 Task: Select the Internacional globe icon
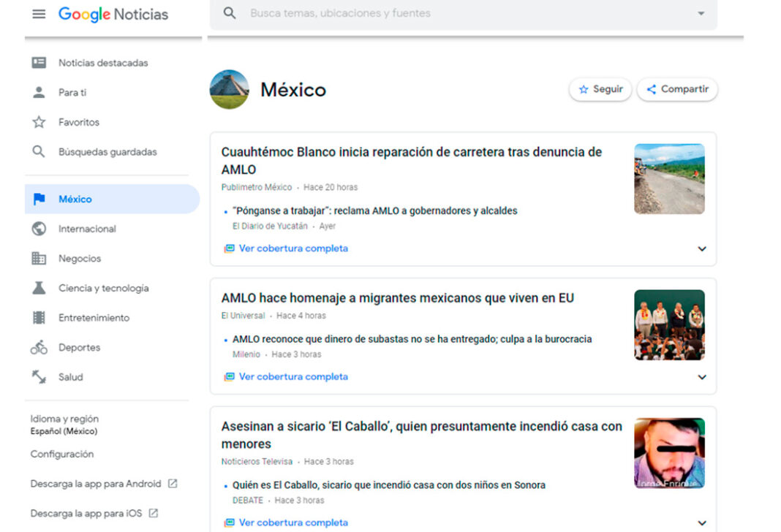point(39,228)
